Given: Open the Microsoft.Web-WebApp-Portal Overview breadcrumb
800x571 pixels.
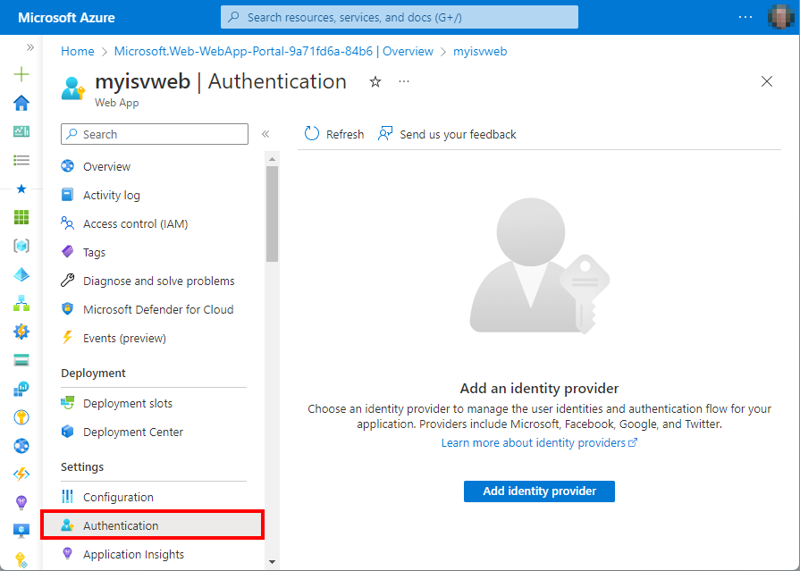Looking at the screenshot, I should [273, 51].
